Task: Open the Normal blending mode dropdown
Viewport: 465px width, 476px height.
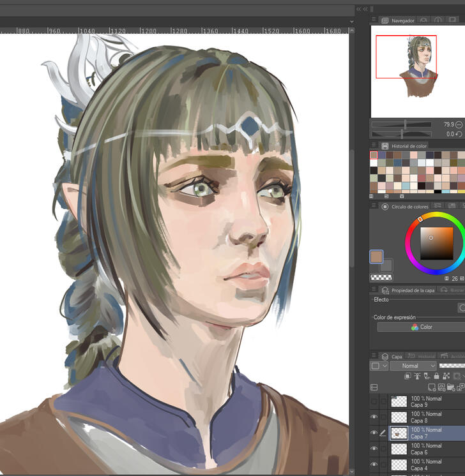Action: (410, 366)
